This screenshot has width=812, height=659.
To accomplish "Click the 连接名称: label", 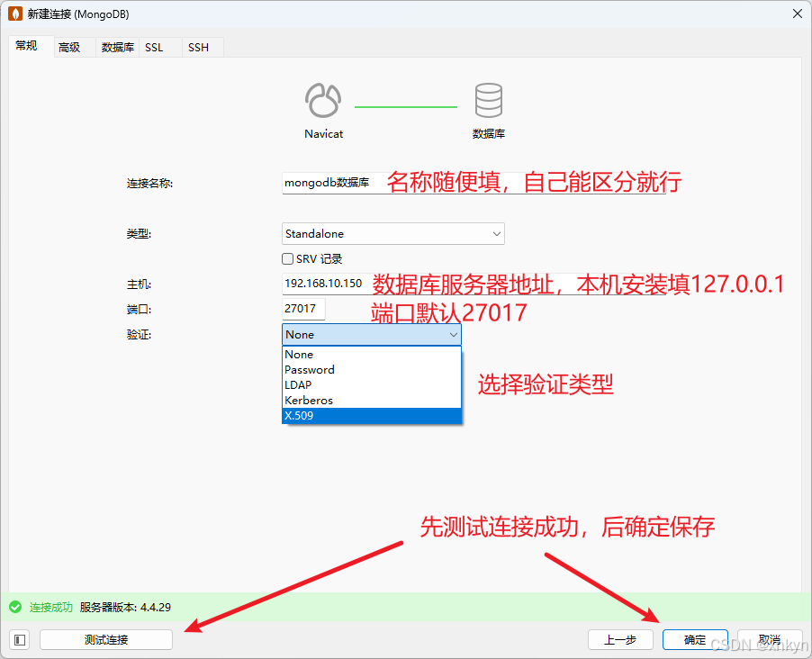I will point(149,184).
